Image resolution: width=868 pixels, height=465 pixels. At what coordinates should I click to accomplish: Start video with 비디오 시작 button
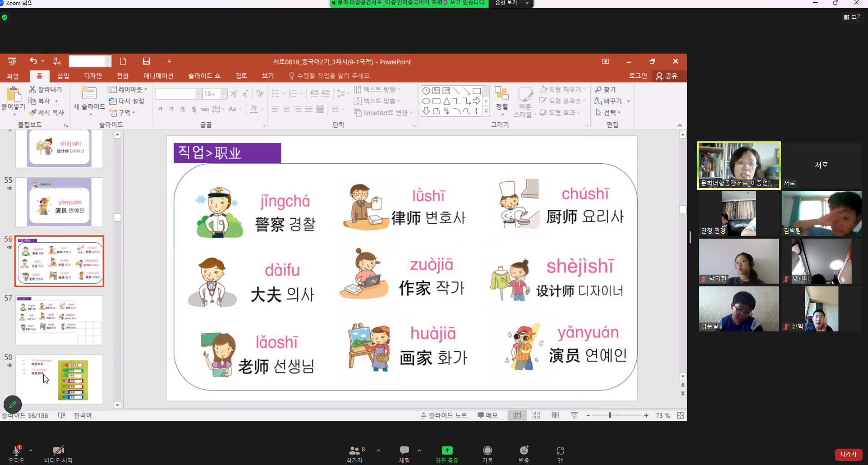pyautogui.click(x=58, y=450)
